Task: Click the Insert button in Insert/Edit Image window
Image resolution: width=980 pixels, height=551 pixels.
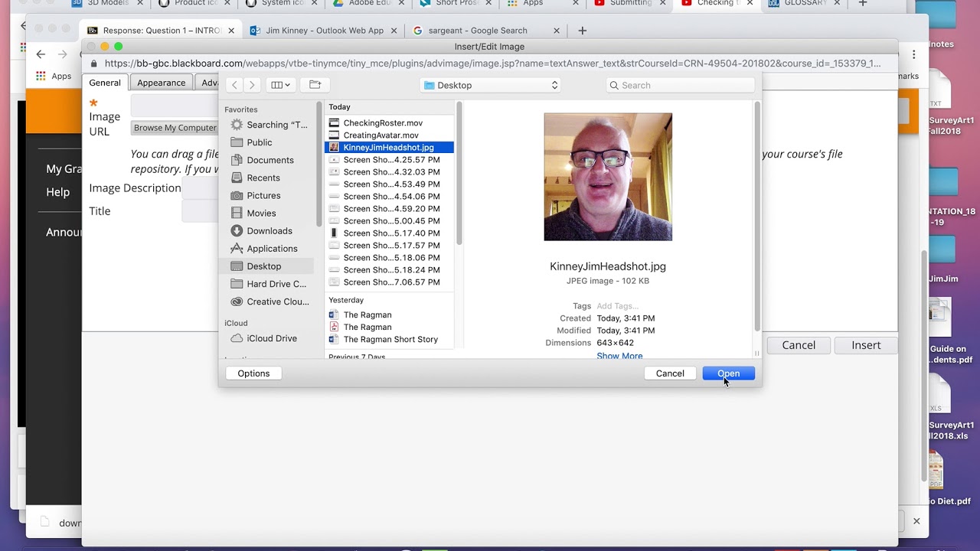Action: (866, 345)
